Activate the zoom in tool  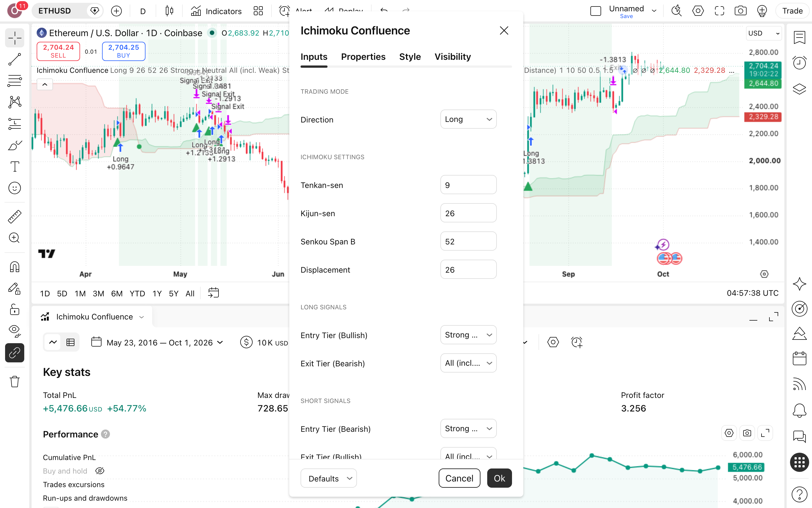[14, 238]
